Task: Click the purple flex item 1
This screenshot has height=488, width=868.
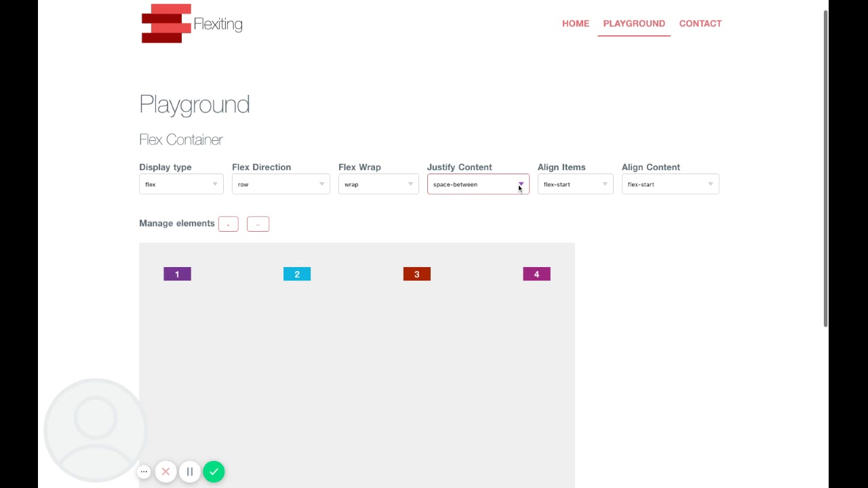Action: click(178, 274)
